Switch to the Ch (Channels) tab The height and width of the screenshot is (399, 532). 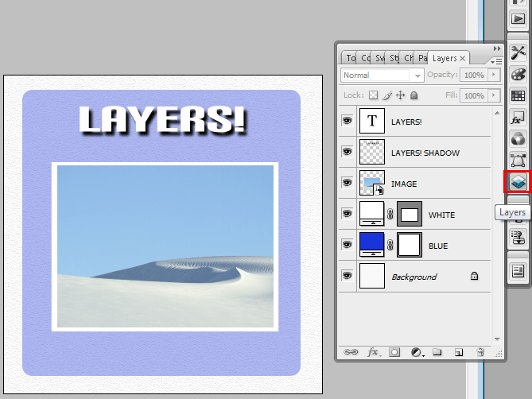coord(409,58)
